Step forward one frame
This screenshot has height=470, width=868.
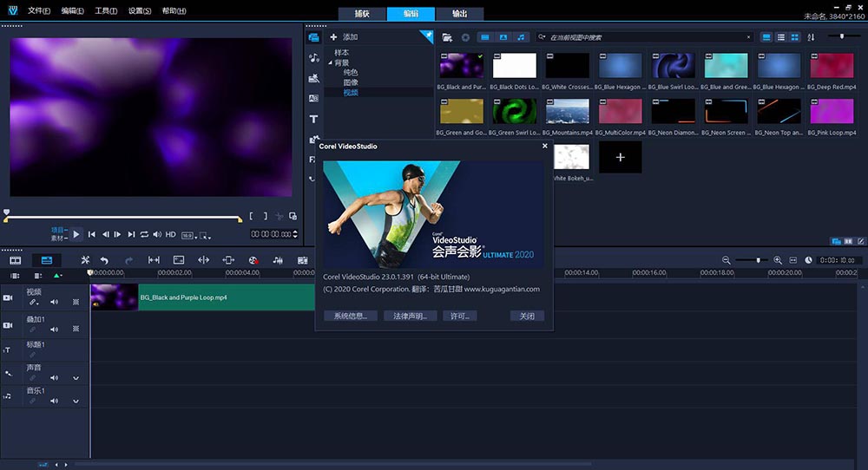tap(117, 234)
